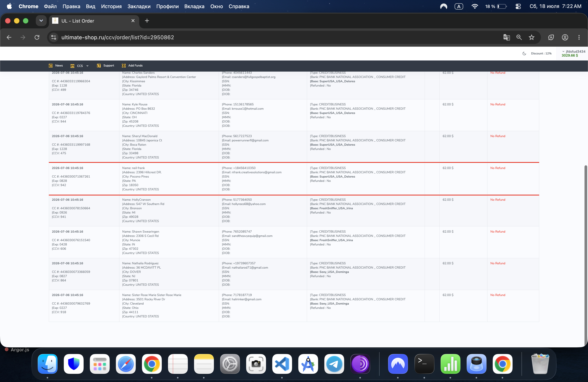The width and height of the screenshot is (588, 382).
Task: Launch Visual Studio Code from the Dock
Action: click(x=282, y=364)
